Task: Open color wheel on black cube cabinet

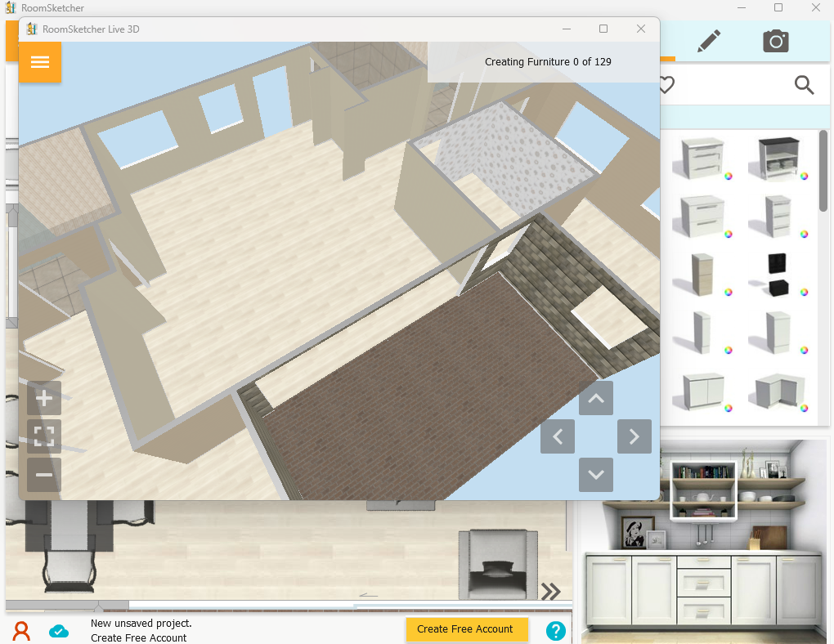Action: [x=805, y=292]
